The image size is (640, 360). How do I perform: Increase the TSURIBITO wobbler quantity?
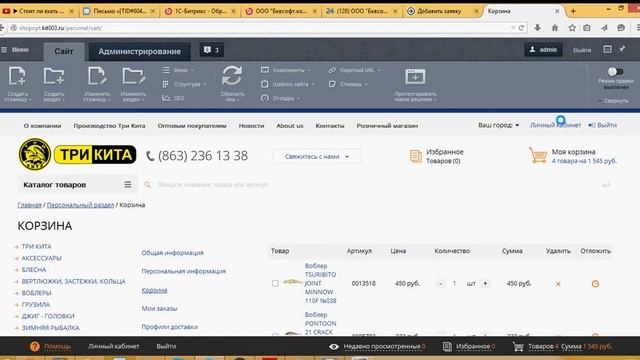(485, 283)
